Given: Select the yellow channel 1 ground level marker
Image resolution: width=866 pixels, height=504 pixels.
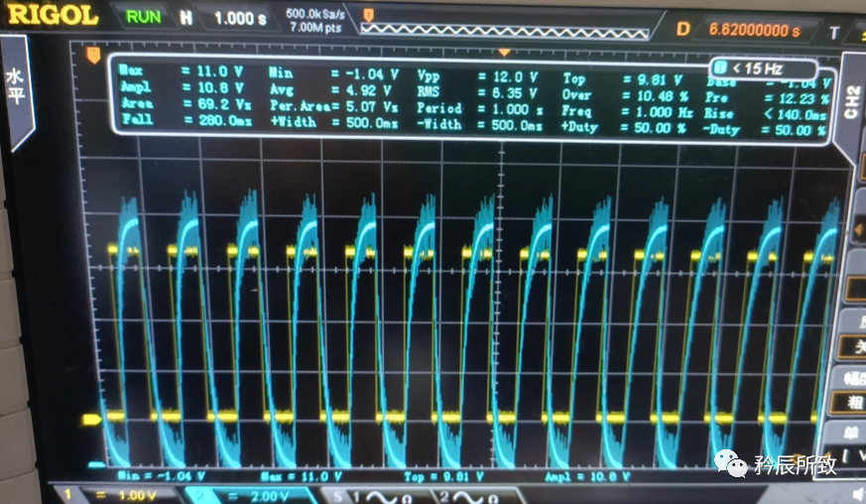Looking at the screenshot, I should point(93,420).
